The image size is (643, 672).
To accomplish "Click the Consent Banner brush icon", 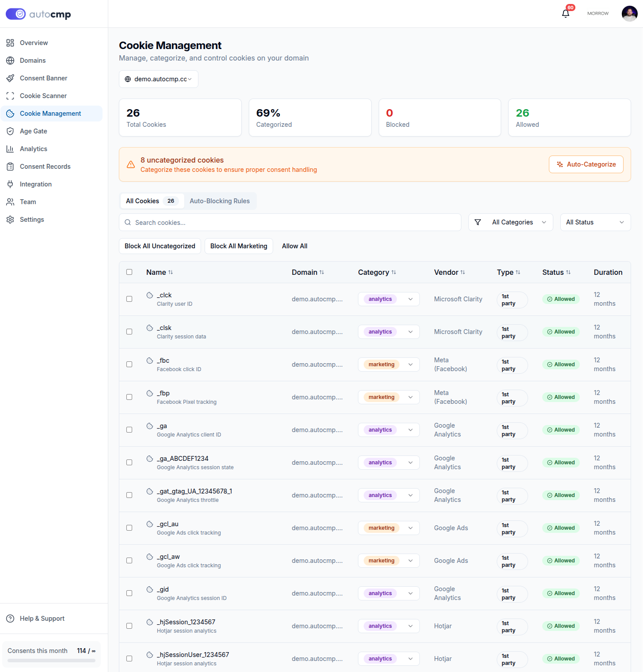I will click(x=10, y=78).
